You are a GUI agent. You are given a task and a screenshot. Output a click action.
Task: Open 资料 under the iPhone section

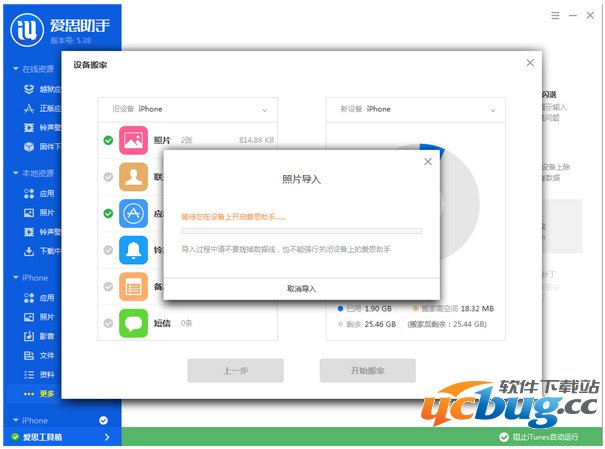(39, 375)
